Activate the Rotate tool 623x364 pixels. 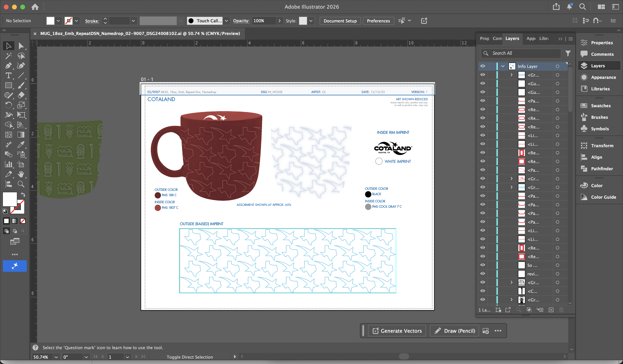8,105
